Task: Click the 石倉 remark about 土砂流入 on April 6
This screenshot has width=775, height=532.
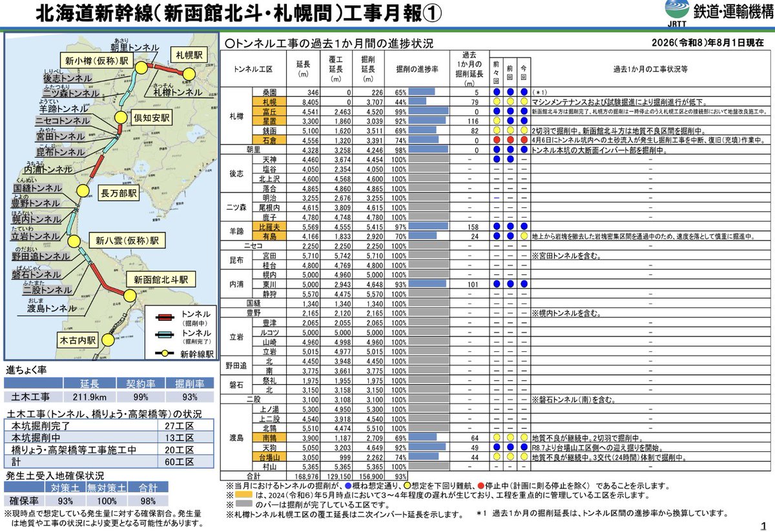Action: pyautogui.click(x=647, y=139)
